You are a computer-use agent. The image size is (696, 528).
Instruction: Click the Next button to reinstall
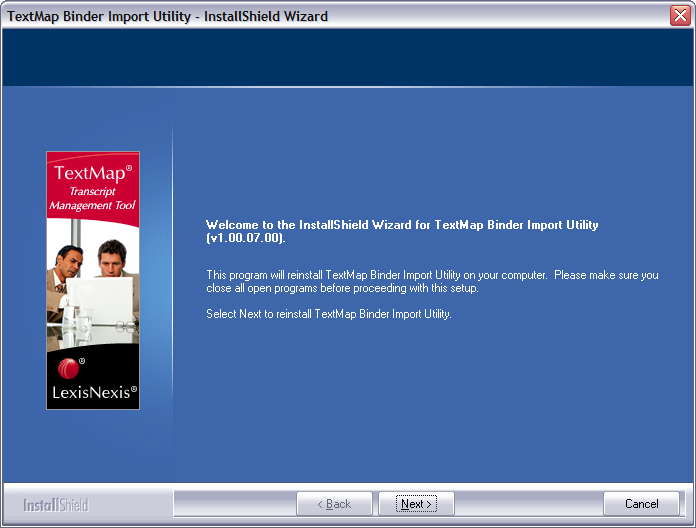click(416, 504)
